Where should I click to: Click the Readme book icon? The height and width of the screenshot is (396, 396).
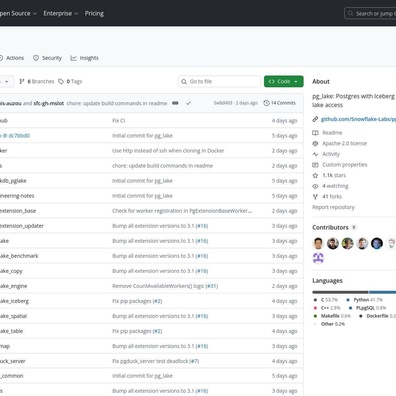point(315,133)
